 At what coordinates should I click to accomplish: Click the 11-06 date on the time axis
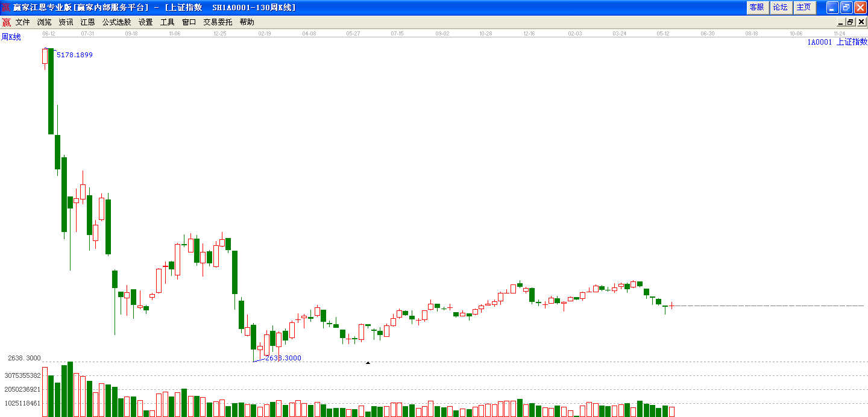click(x=175, y=34)
